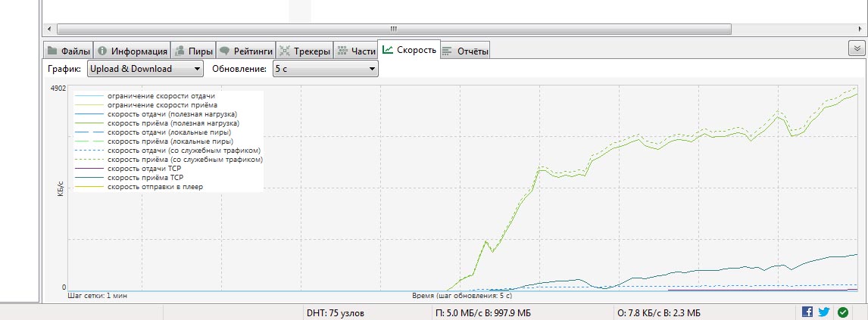
Task: Click the download speed П: 5.0 МБ/с status
Action: pos(483,313)
